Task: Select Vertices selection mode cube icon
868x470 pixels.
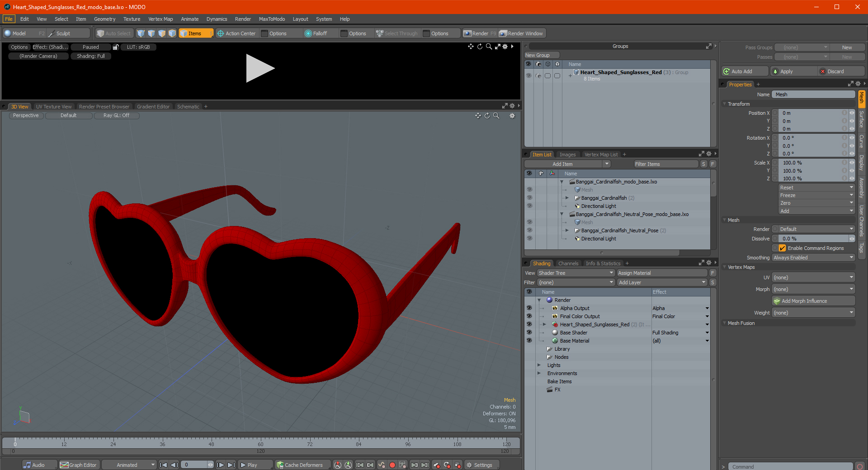Action: tap(141, 33)
